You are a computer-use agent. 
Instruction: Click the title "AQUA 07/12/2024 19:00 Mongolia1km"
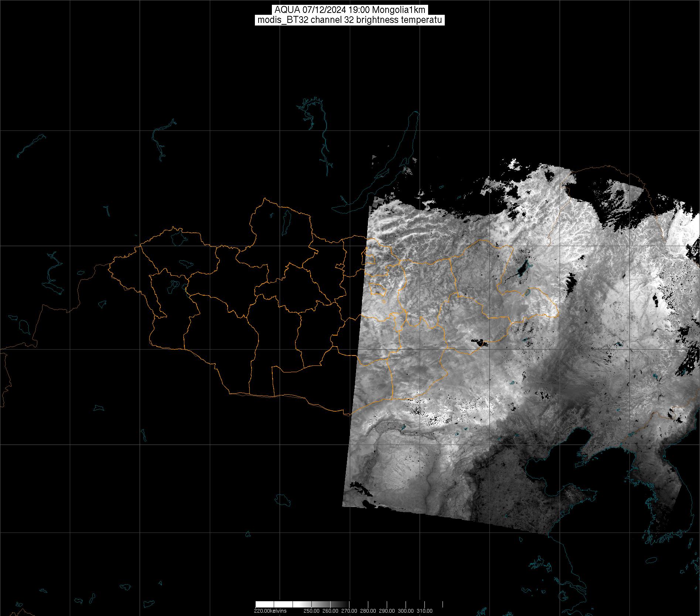tap(350, 10)
